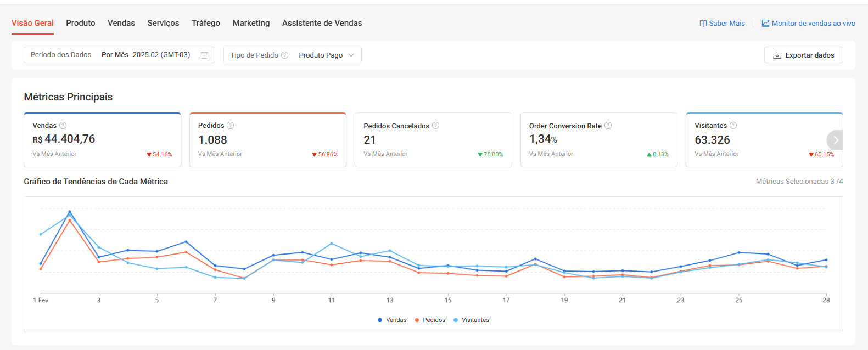Screen dimensions: 868x350
Task: Click the Vendas peak point on chart
Action: point(70,212)
